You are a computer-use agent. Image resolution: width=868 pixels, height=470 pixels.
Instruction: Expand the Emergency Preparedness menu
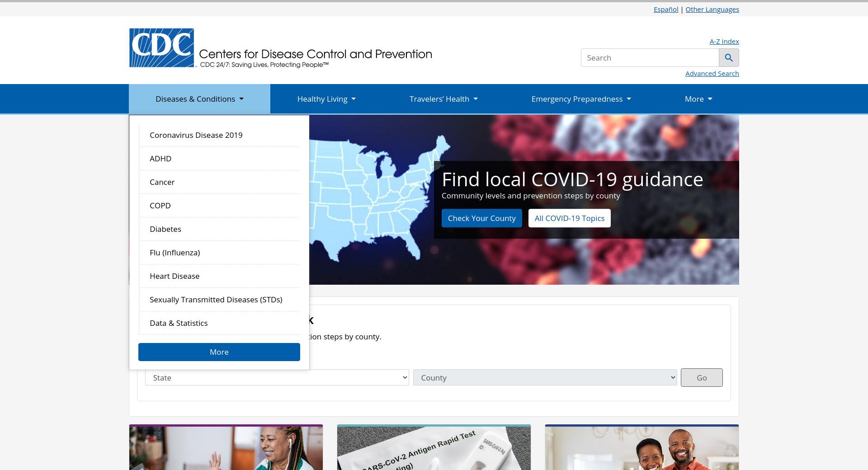(581, 99)
